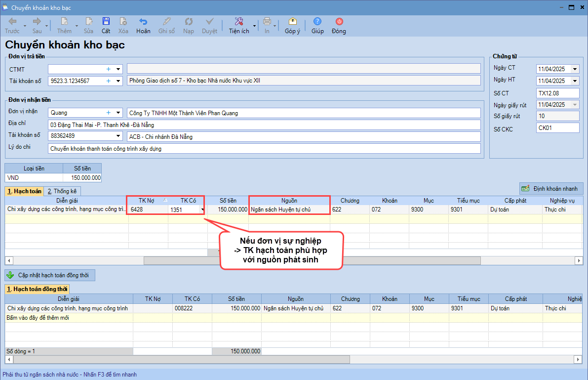Reload data using Nạp

[x=189, y=26]
